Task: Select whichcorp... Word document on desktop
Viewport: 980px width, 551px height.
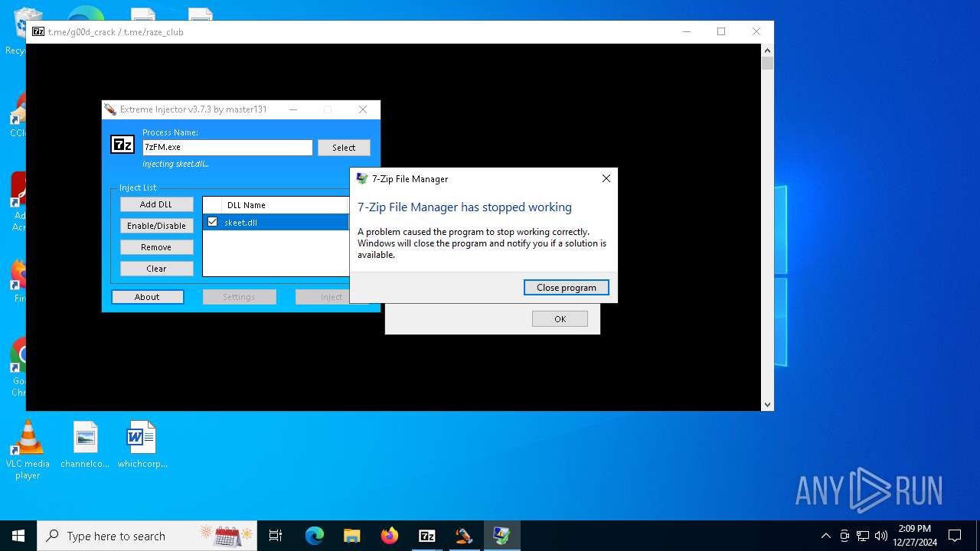Action: click(142, 445)
